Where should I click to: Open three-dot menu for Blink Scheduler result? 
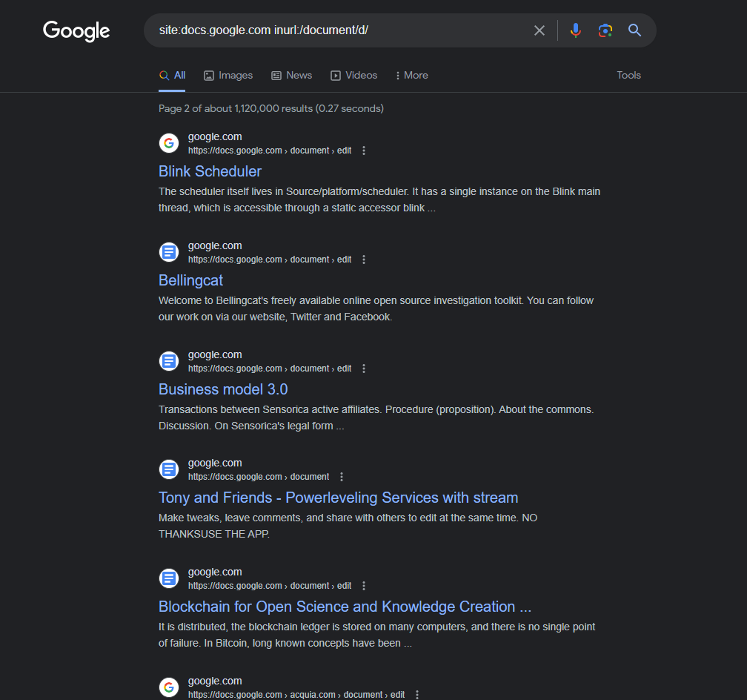364,151
